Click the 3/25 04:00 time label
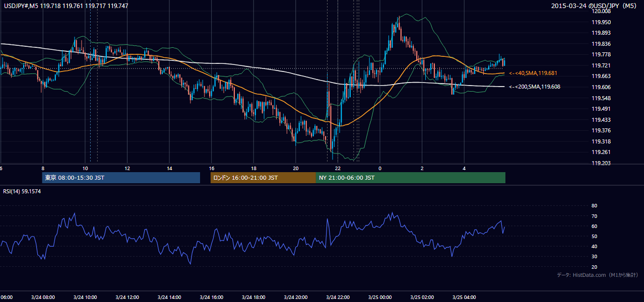Viewport: 644px width, 302px height. coord(464,297)
